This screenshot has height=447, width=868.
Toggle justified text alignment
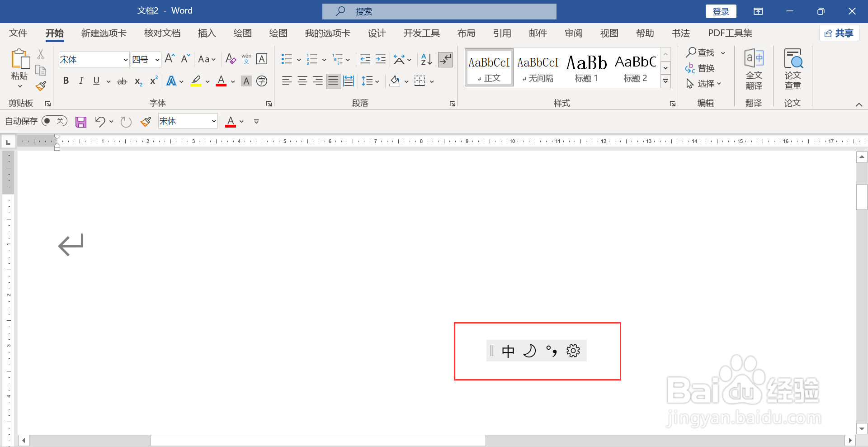click(333, 81)
